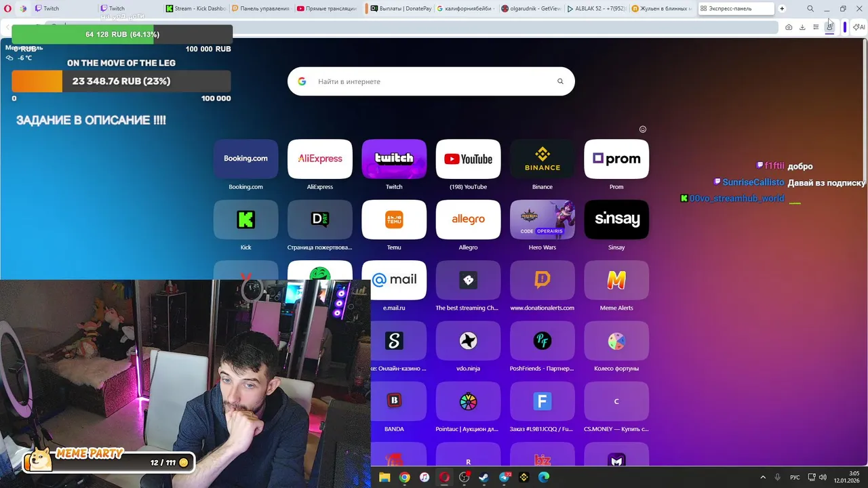Open the YouTube speed dial tile
The image size is (868, 488).
[x=468, y=159]
